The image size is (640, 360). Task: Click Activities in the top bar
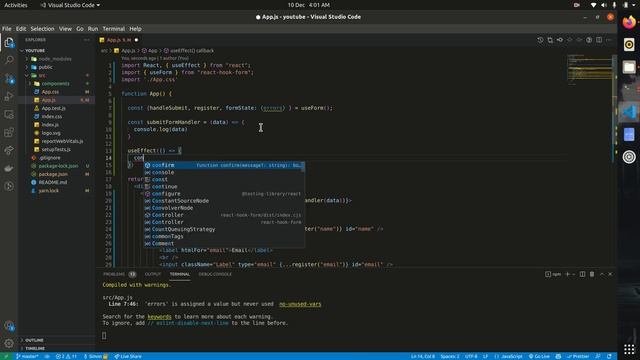click(16, 5)
